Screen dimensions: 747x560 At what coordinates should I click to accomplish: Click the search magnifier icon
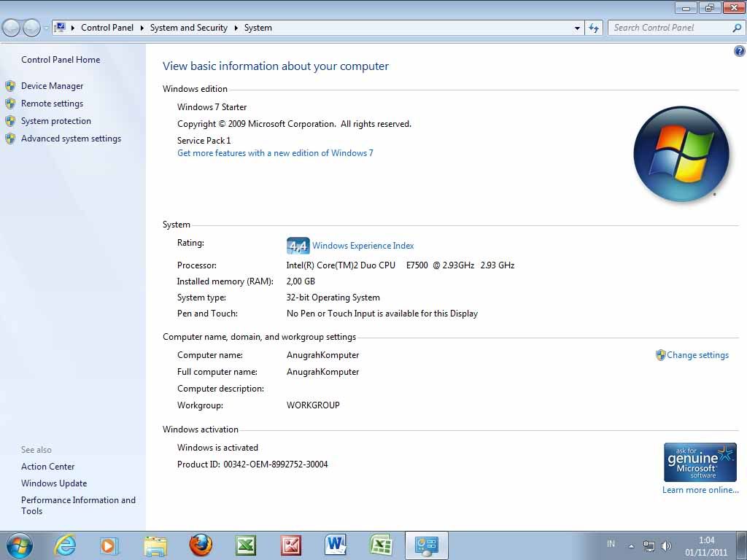tap(737, 28)
